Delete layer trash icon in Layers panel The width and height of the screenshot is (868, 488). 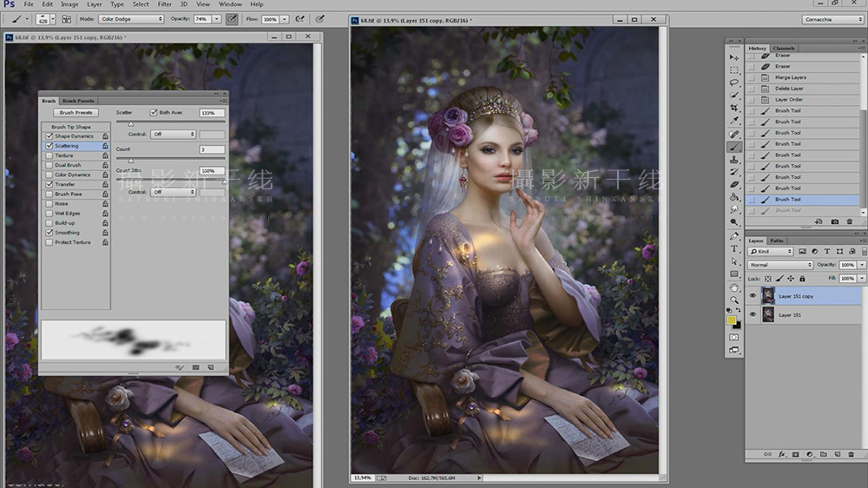(x=851, y=454)
